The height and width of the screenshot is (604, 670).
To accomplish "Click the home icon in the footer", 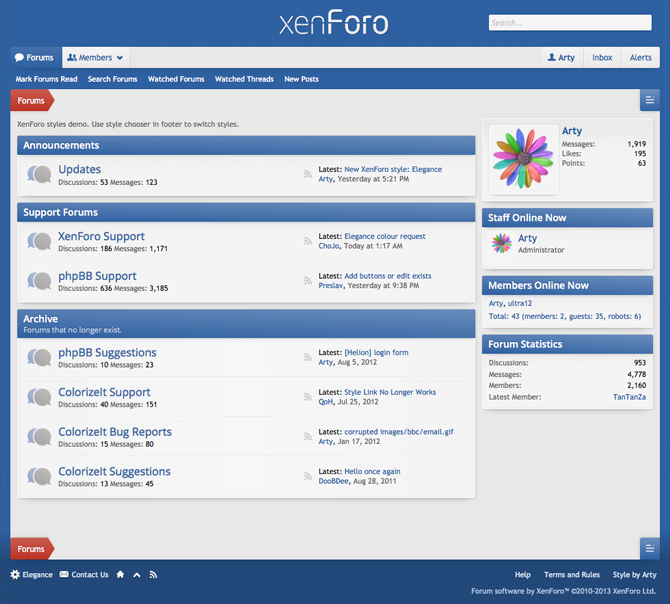I will click(x=120, y=575).
